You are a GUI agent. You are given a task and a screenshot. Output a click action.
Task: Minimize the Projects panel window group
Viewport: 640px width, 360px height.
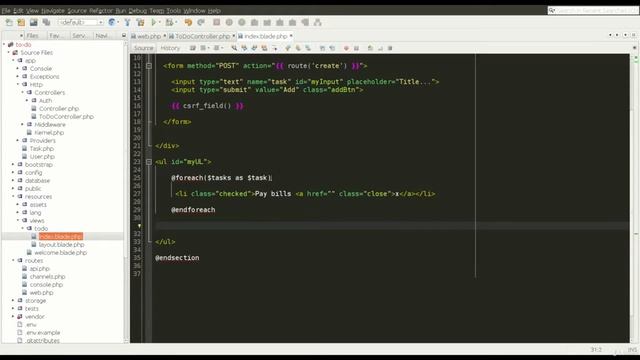(124, 36)
